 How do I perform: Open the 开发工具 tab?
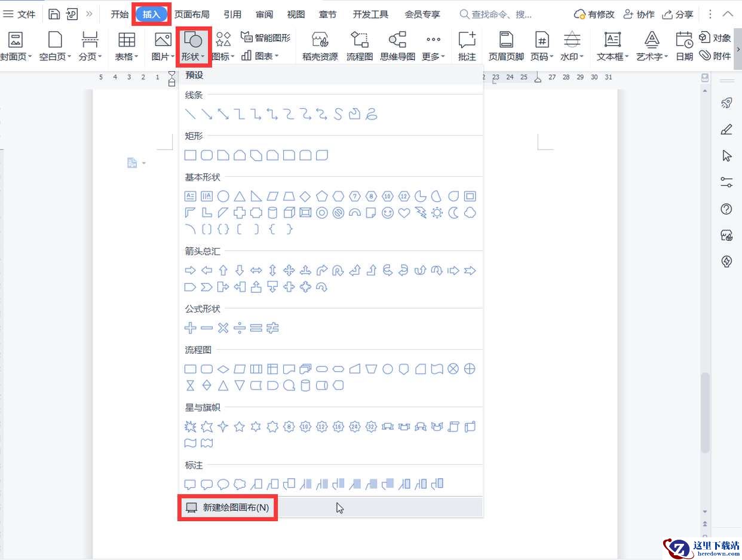370,14
